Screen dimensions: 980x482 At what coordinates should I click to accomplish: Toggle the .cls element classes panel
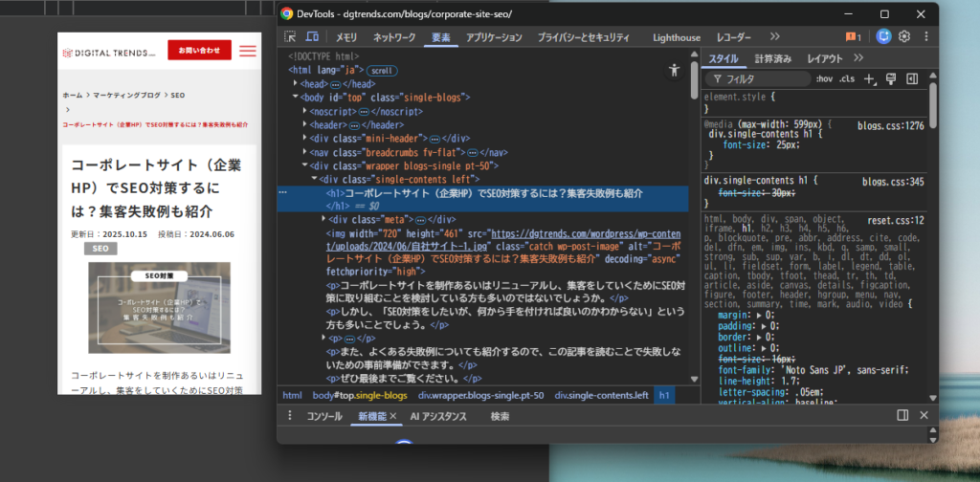click(847, 78)
